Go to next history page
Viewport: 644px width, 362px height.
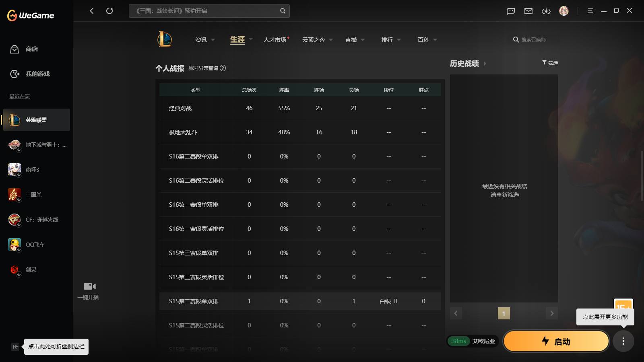point(552,313)
